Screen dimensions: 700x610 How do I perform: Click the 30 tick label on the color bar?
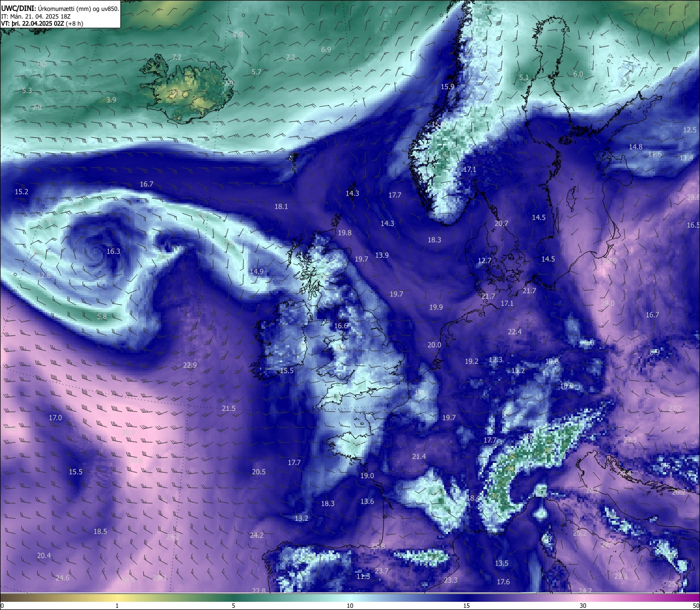(x=583, y=606)
